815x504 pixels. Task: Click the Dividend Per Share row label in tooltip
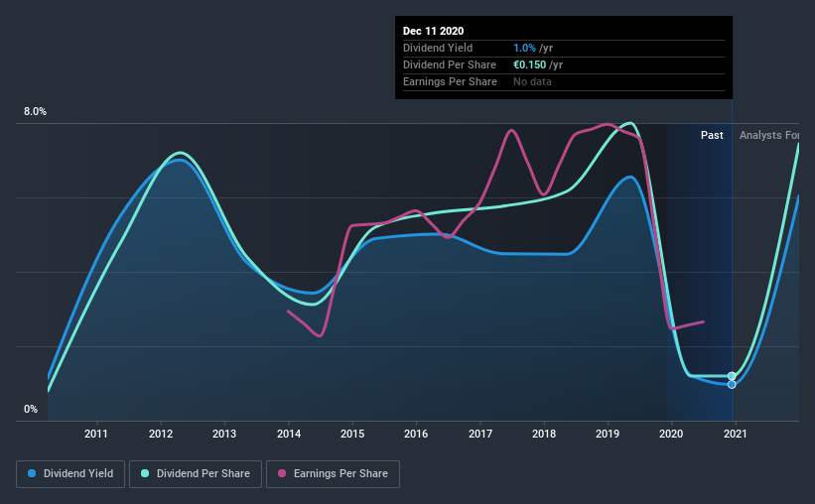[450, 64]
